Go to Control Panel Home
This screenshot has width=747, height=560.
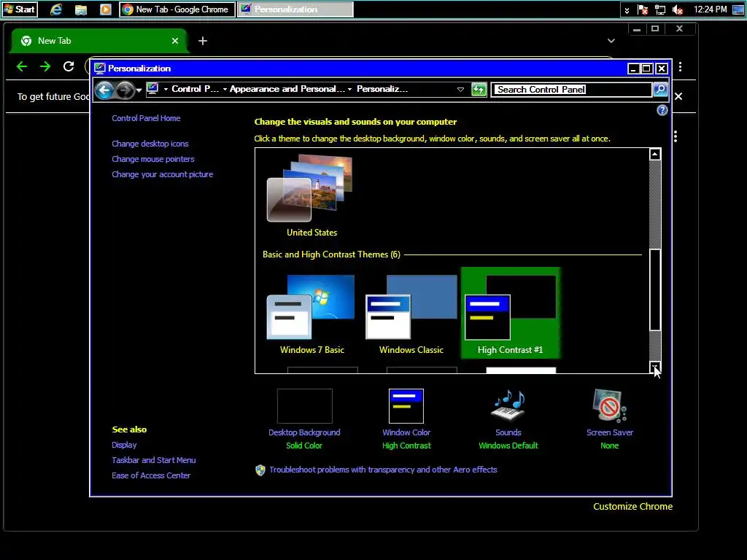(146, 118)
